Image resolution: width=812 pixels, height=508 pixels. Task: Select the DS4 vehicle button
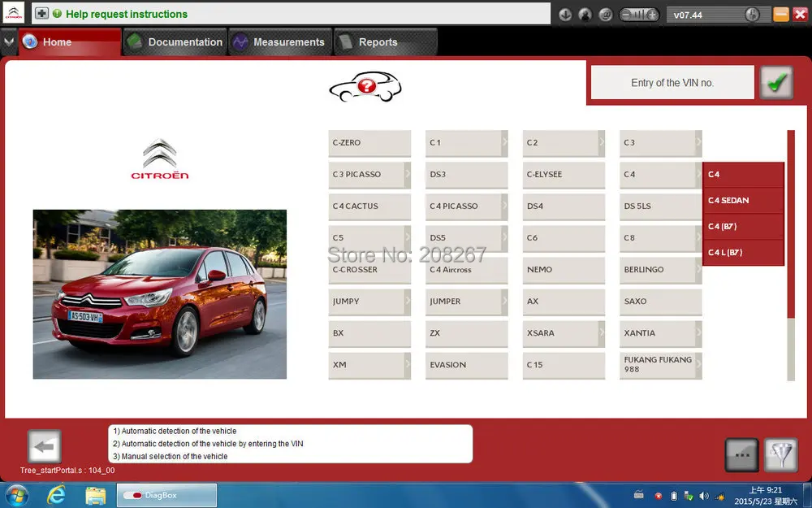tap(564, 206)
